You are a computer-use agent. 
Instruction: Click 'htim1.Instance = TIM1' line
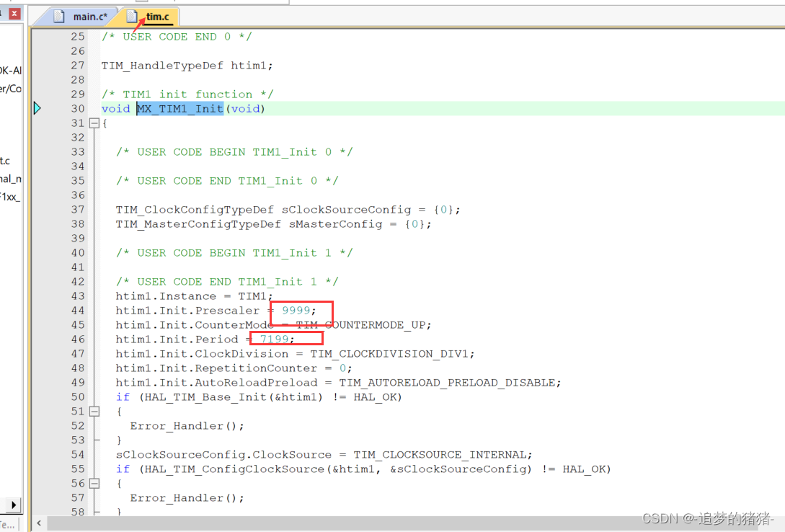[194, 296]
